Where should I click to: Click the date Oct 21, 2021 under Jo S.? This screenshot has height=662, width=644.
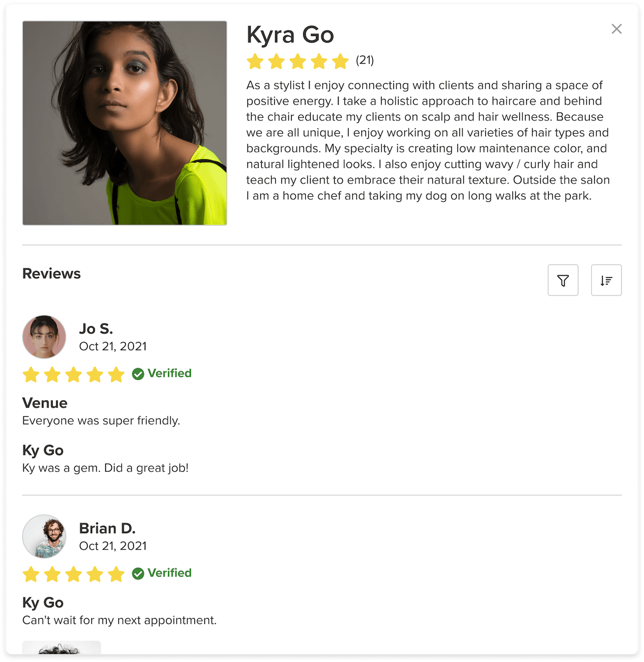tap(113, 346)
